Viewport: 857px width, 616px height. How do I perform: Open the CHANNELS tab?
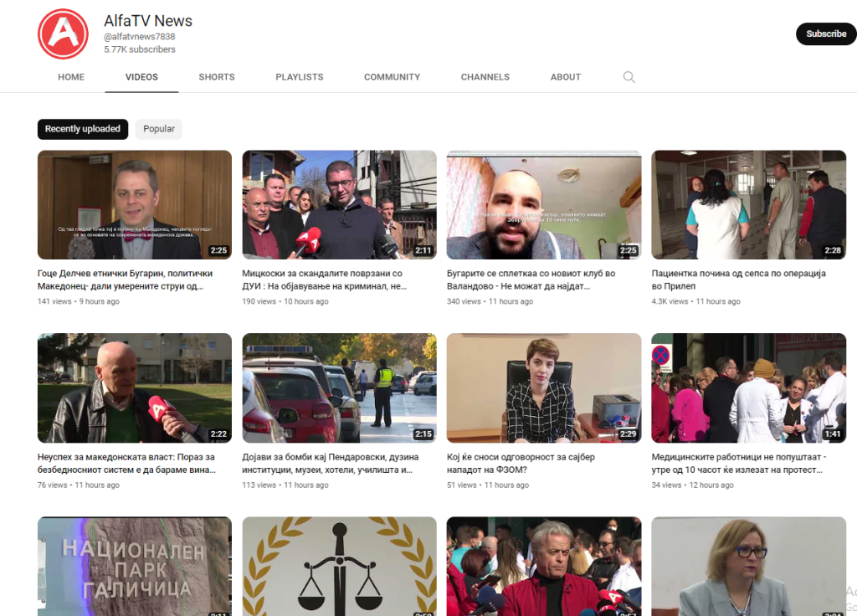485,77
